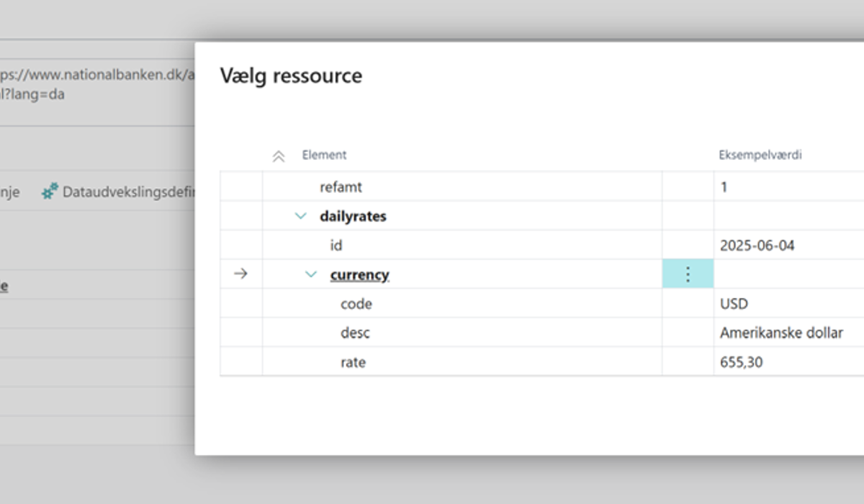
Task: Click the Element column header
Action: point(324,155)
